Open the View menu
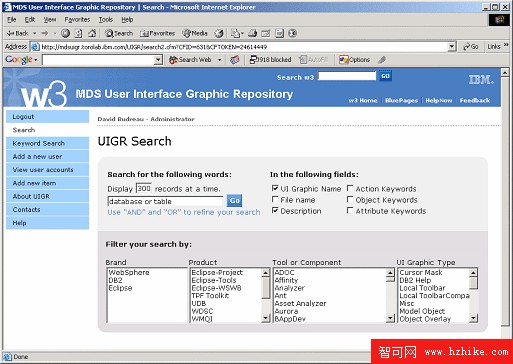Screen dimensions: 513x364 (50, 20)
